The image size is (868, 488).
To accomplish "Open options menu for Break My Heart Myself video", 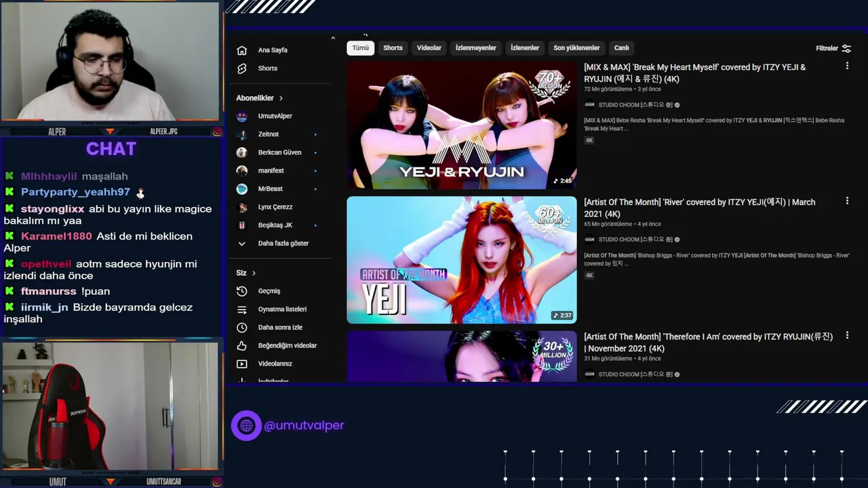I will coord(847,66).
